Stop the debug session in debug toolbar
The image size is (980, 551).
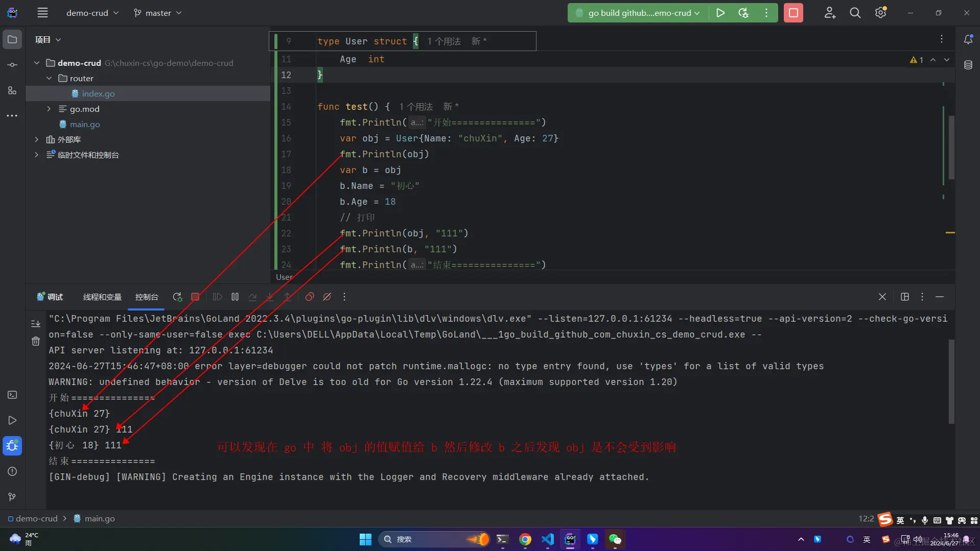[195, 297]
